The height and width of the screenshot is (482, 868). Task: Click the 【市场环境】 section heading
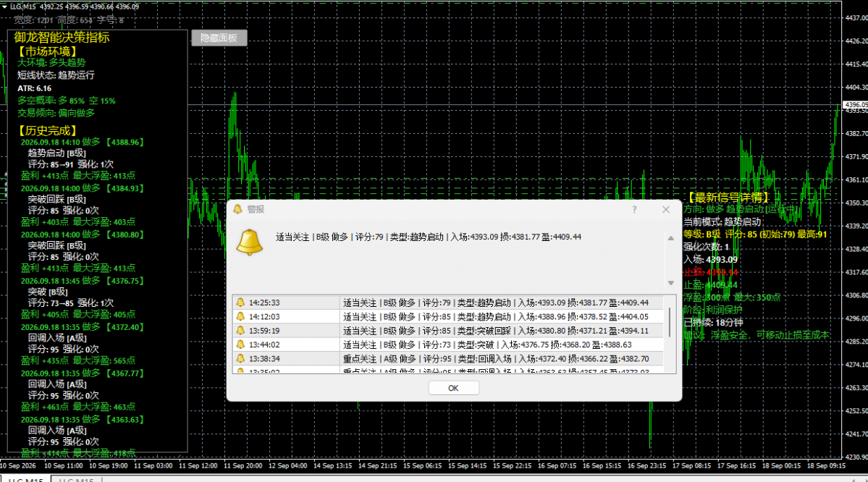click(x=47, y=51)
